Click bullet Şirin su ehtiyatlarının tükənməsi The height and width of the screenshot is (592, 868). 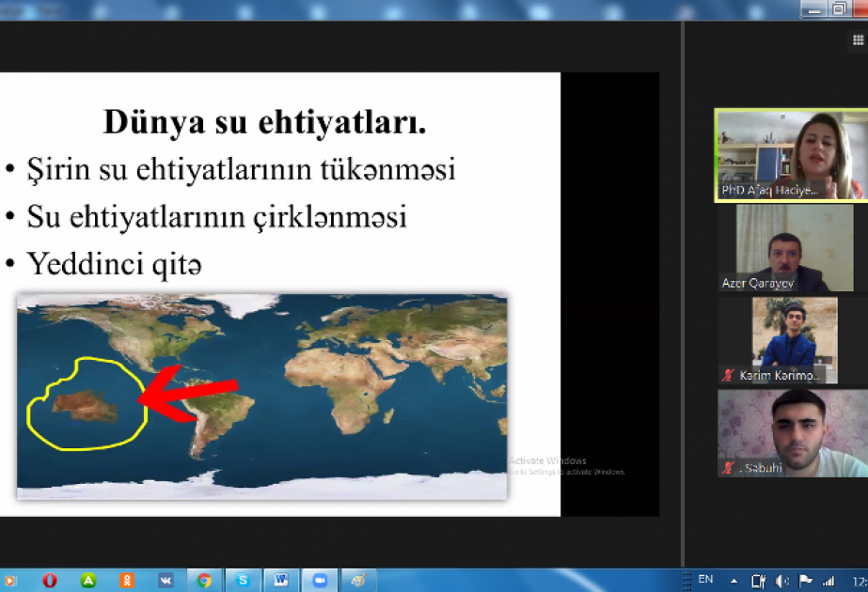click(241, 169)
